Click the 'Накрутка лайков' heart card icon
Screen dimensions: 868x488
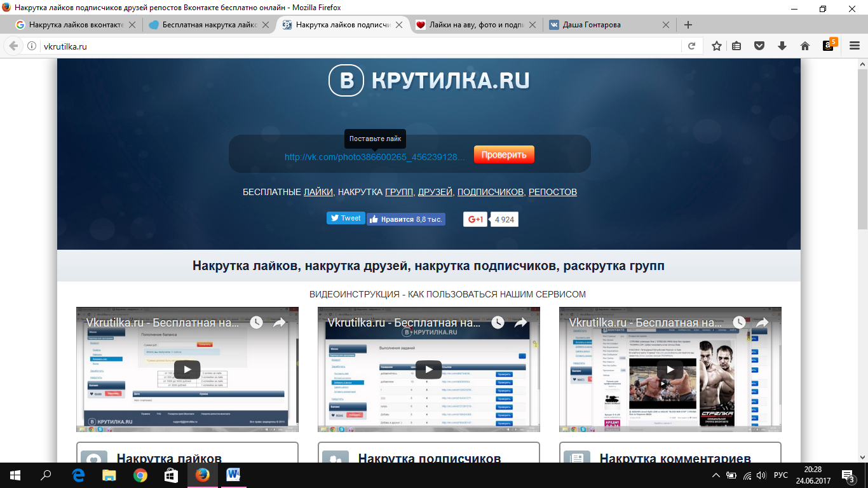[94, 457]
